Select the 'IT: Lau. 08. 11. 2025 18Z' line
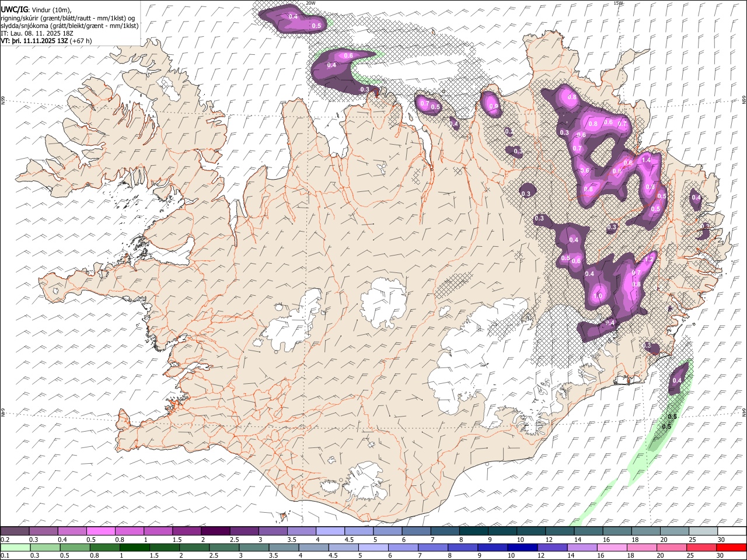Viewport: 747px width, 560px height. [x=37, y=33]
